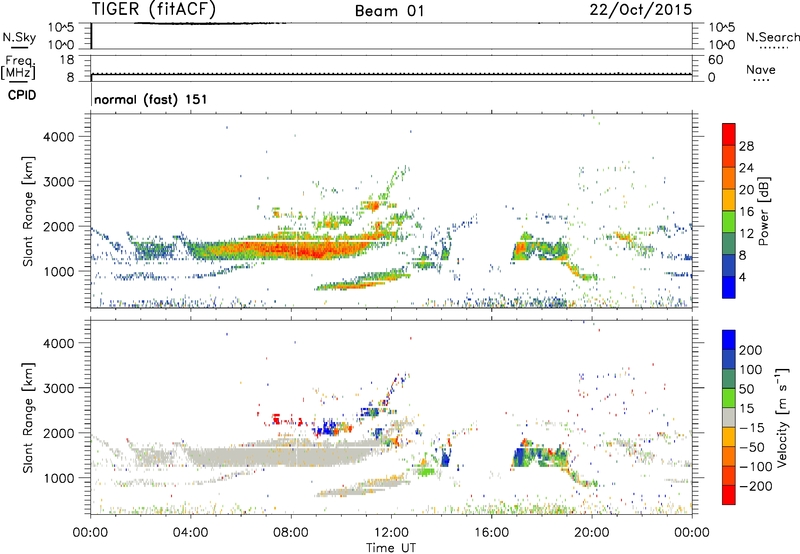Click the Velocity [m s⁻¹] colorbar title

pyautogui.click(x=782, y=417)
